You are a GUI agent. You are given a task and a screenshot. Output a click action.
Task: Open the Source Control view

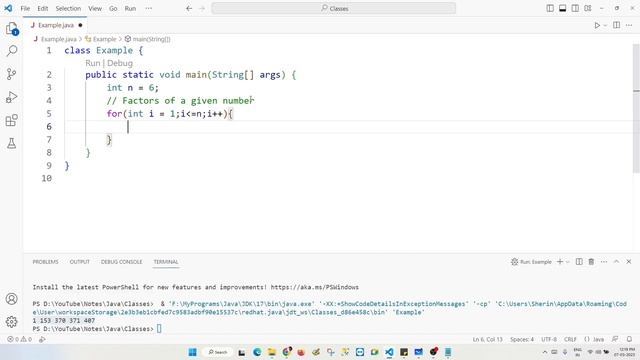point(11,74)
